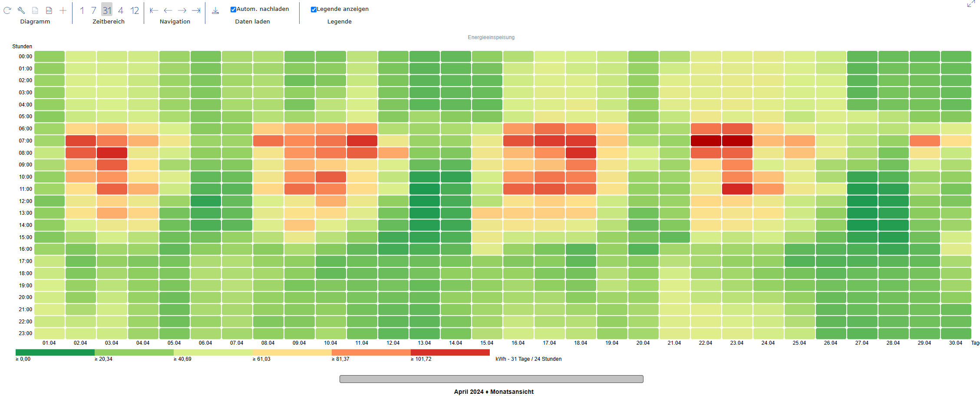The height and width of the screenshot is (396, 980).
Task: Select the 31 day time range
Action: pos(107,10)
